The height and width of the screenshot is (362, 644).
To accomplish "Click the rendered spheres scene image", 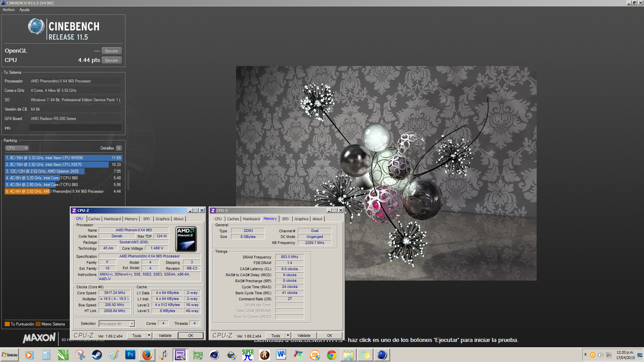I will tap(386, 173).
